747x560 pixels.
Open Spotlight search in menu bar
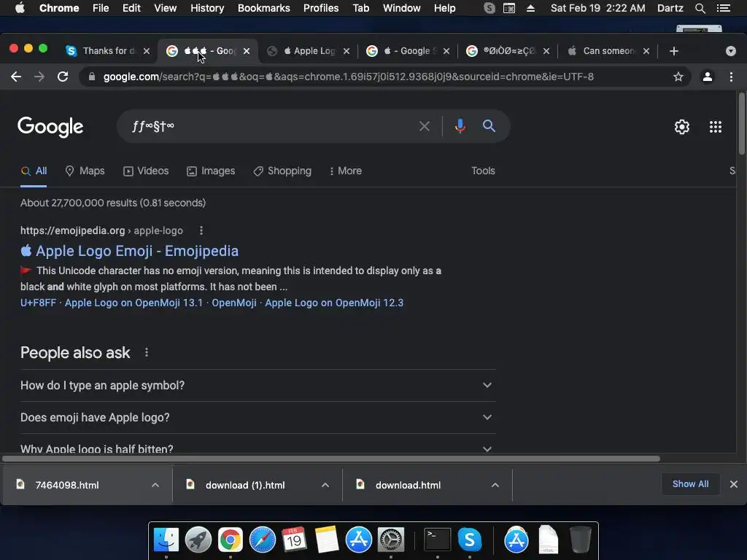[700, 8]
